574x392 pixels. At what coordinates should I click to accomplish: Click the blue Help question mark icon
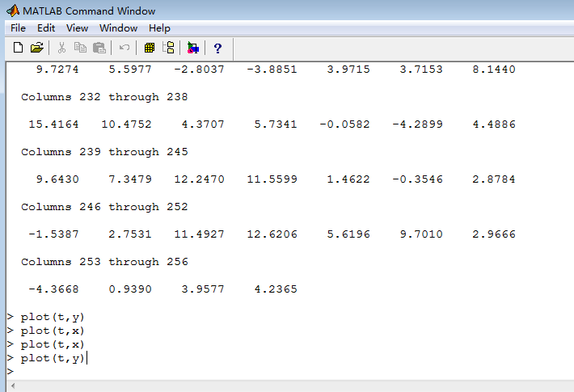[217, 48]
